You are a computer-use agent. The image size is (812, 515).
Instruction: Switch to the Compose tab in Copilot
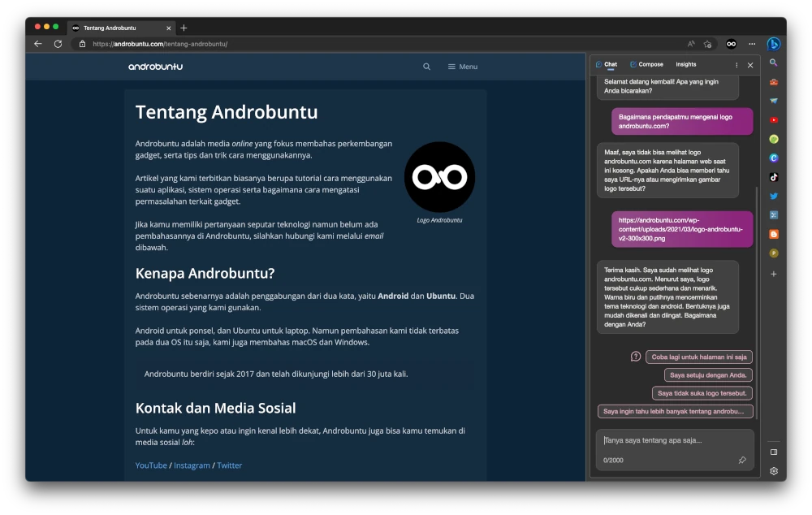point(647,64)
